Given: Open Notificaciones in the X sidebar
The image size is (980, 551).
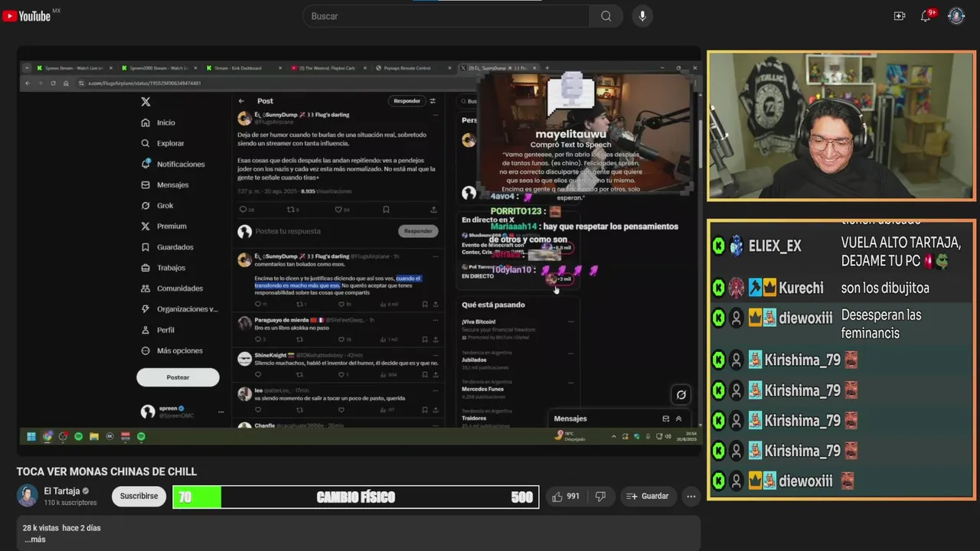Looking at the screenshot, I should (172, 164).
